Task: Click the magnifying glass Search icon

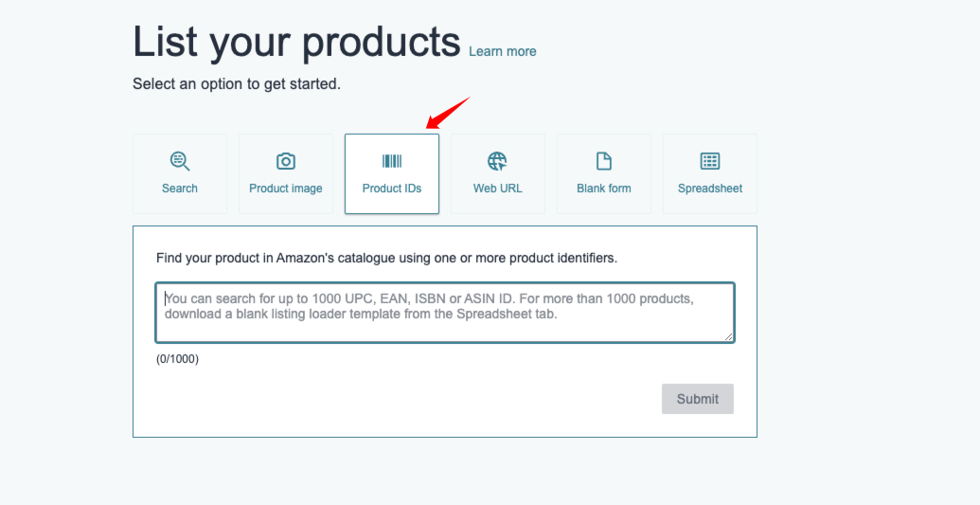Action: click(x=180, y=161)
